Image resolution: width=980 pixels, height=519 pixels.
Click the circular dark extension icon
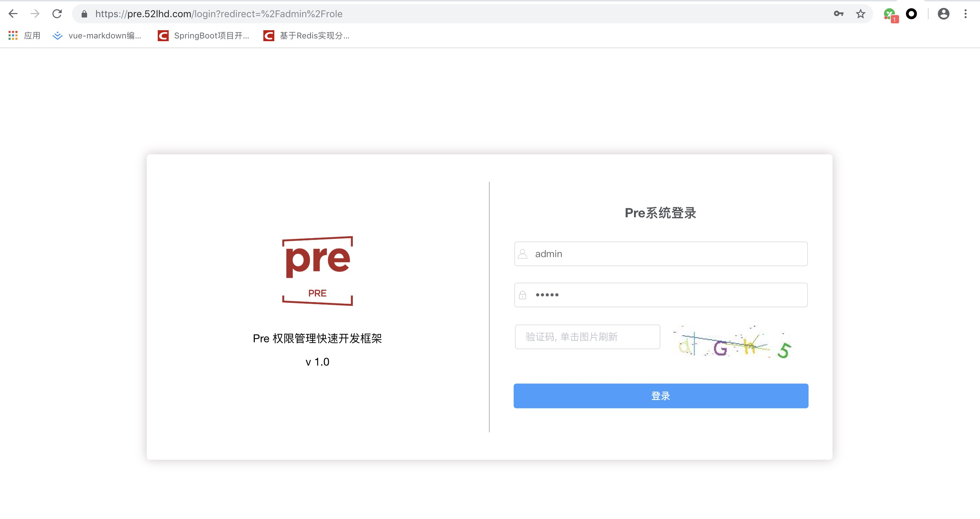tap(912, 14)
